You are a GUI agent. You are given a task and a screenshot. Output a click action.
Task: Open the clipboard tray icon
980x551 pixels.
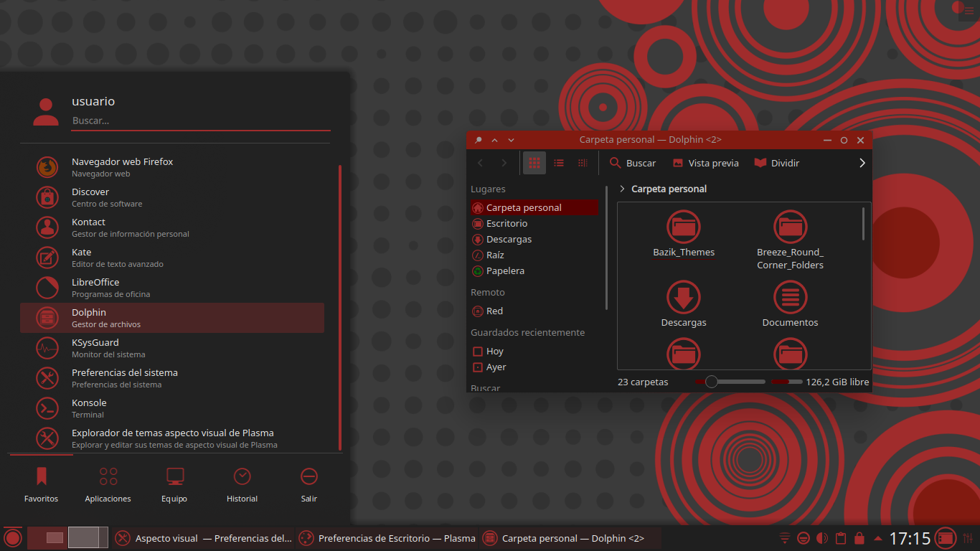[841, 538]
